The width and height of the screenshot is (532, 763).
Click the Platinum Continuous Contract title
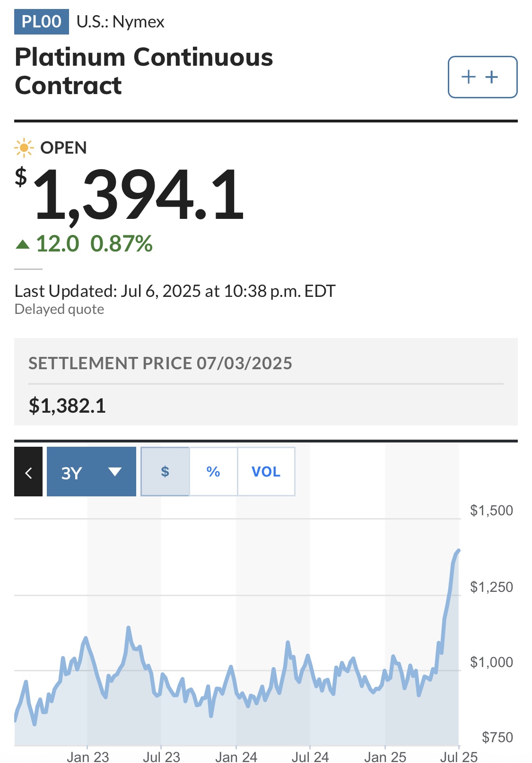(x=144, y=71)
